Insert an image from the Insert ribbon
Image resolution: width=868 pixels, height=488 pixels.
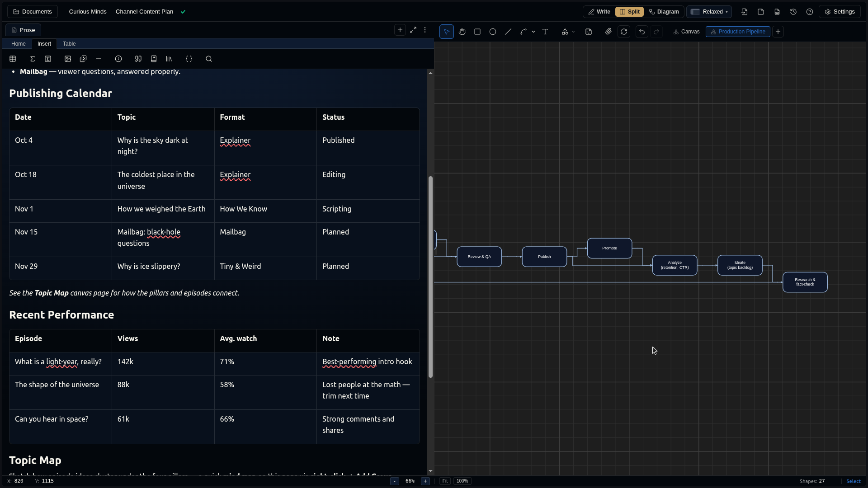pyautogui.click(x=68, y=59)
